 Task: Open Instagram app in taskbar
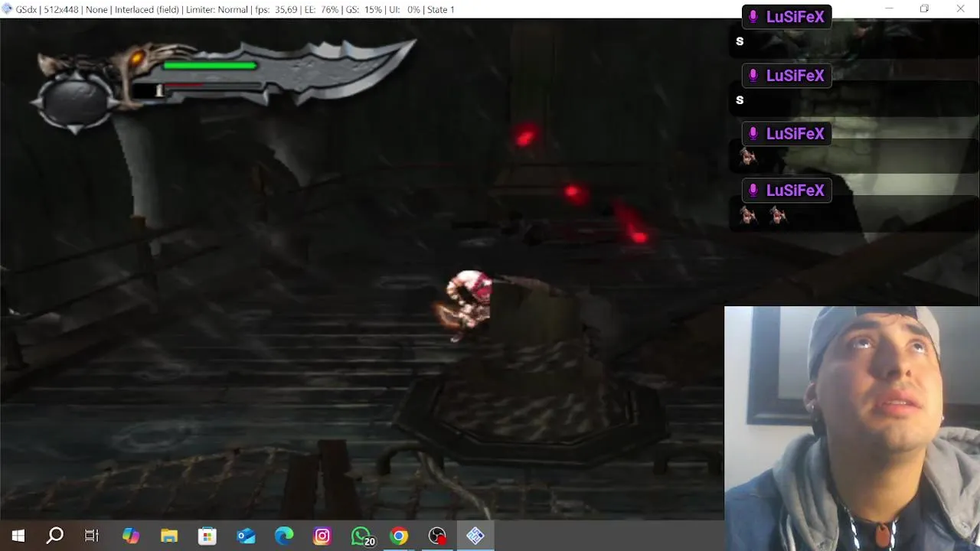[322, 536]
